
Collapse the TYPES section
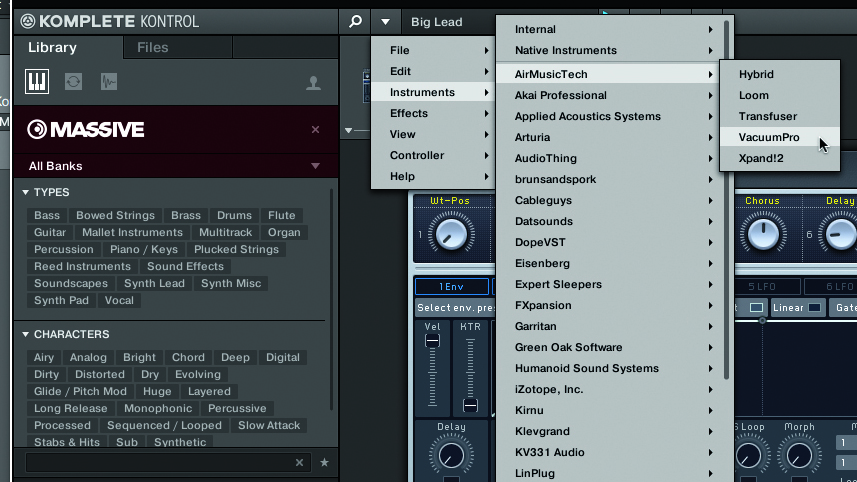(x=25, y=192)
